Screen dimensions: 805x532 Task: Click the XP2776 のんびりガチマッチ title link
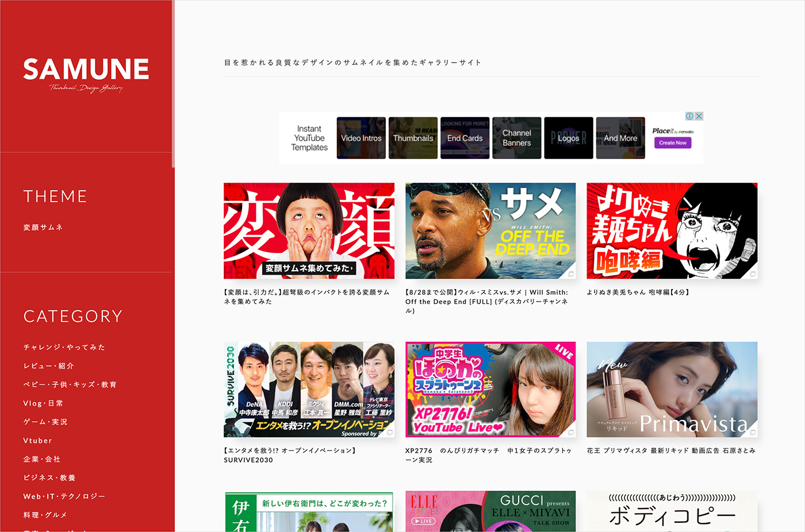(489, 455)
